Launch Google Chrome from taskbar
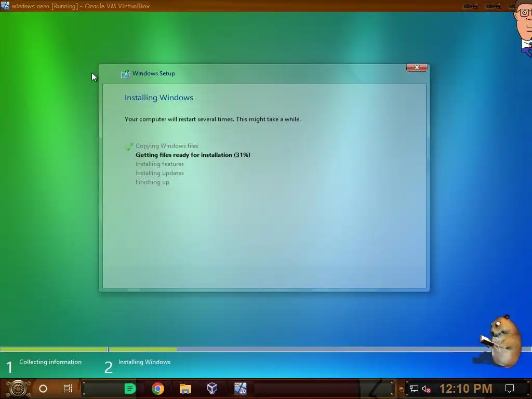Screen dimensions: 532x399 [158, 389]
